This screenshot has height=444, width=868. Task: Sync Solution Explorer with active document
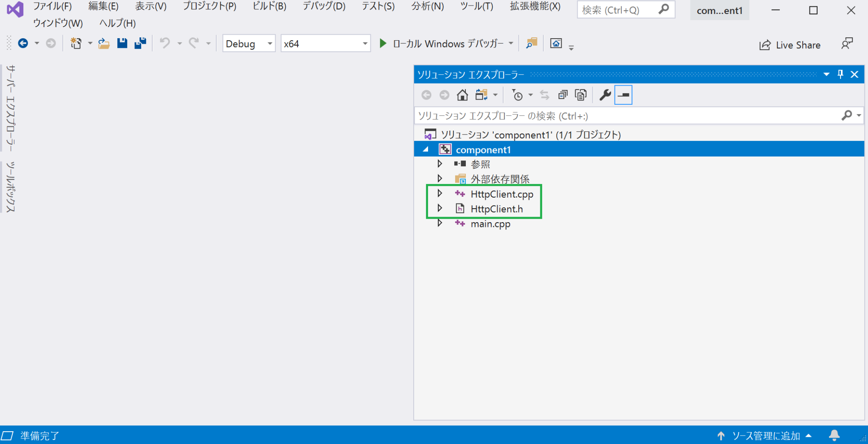(545, 95)
